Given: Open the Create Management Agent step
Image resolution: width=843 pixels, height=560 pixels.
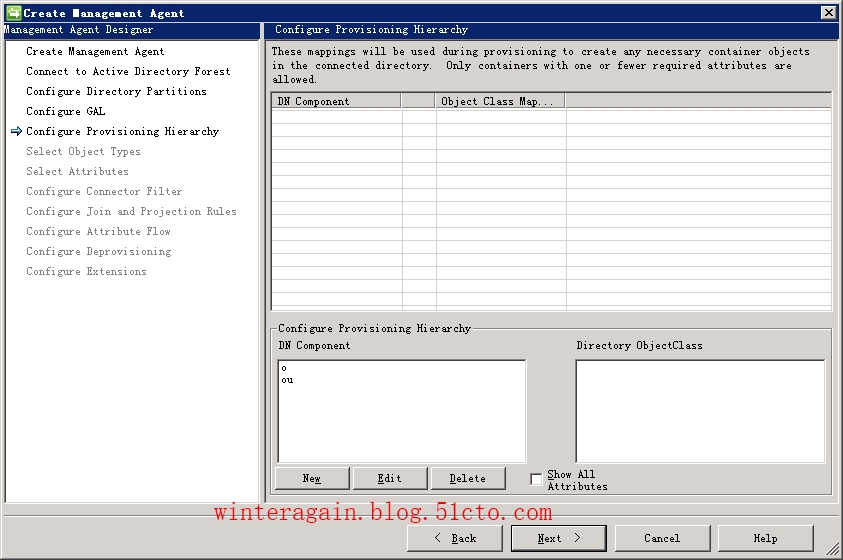Looking at the screenshot, I should click(95, 52).
